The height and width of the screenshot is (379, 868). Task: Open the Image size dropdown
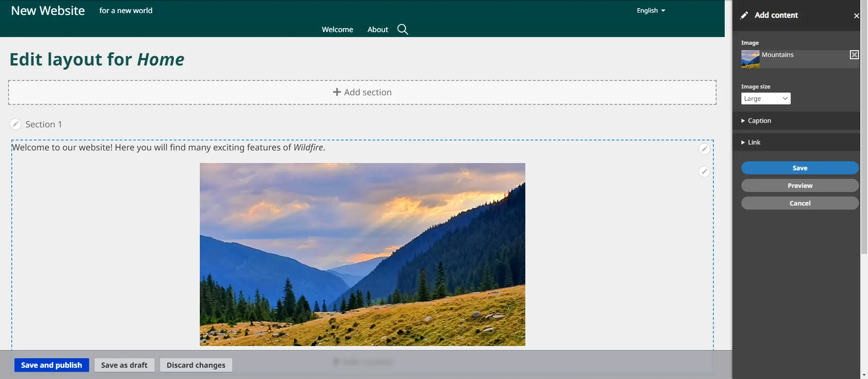point(765,98)
